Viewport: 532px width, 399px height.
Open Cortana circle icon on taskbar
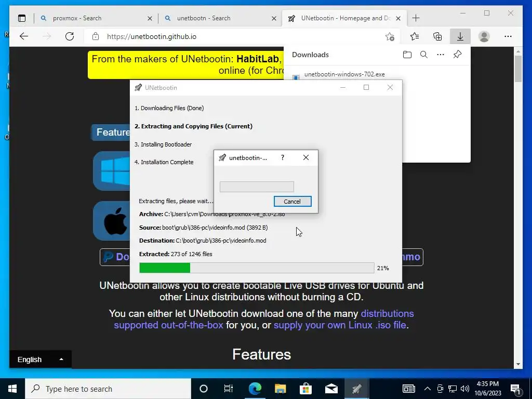(x=203, y=389)
